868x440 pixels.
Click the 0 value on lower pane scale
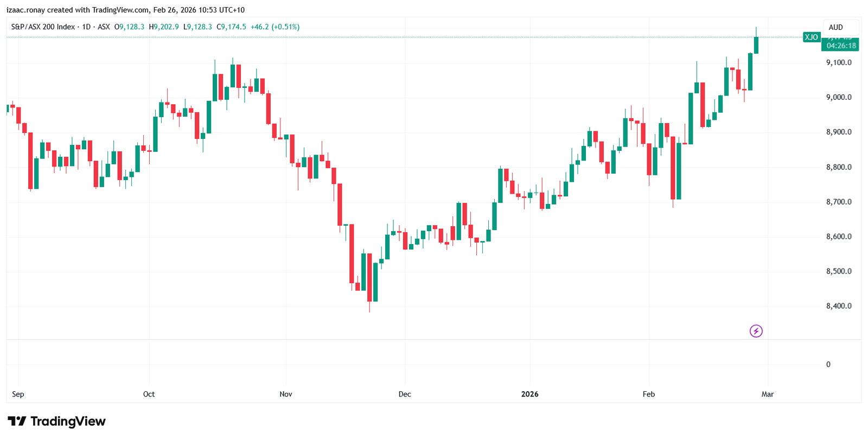tap(828, 365)
